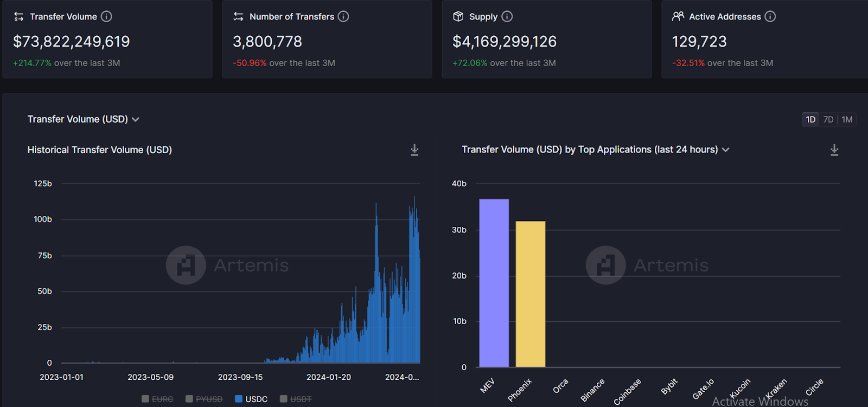This screenshot has width=868, height=407.
Task: Click the -50.96% change text
Action: click(250, 63)
